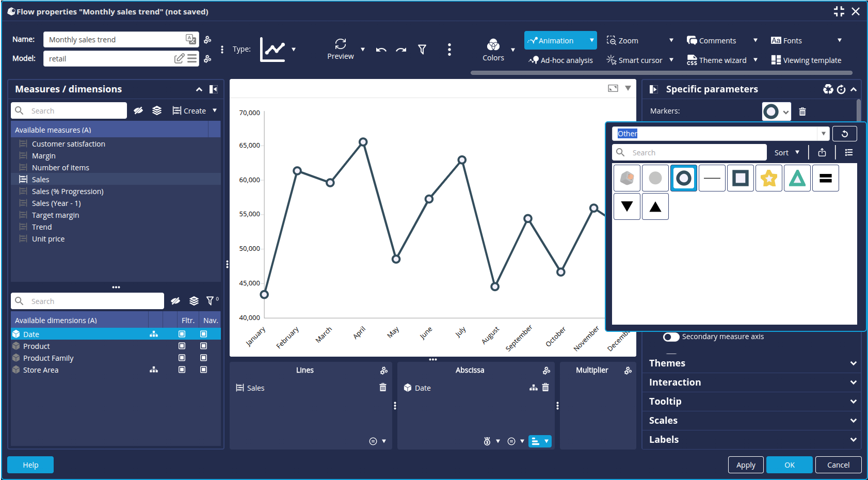Viewport: 868px width, 480px height.
Task: Expand the Themes section
Action: click(751, 363)
